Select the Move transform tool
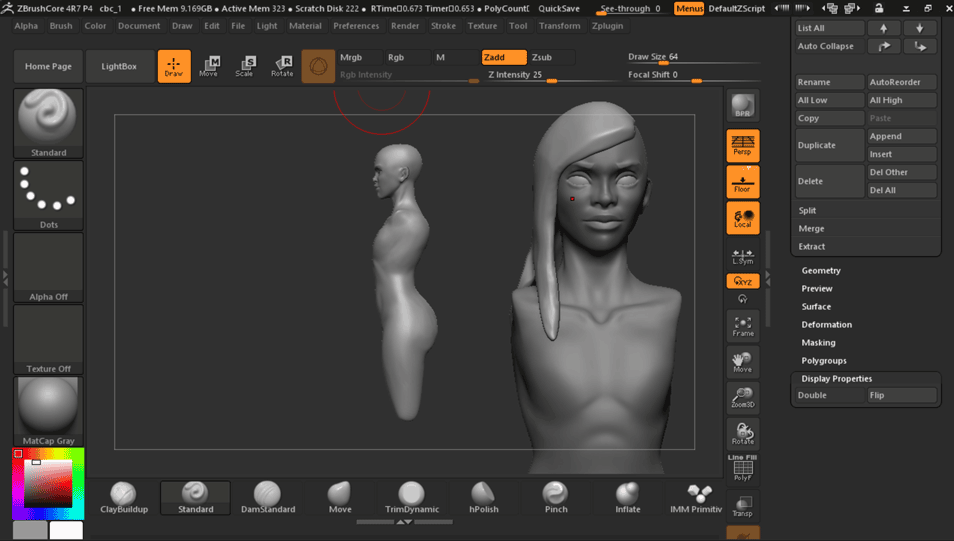 coord(208,66)
